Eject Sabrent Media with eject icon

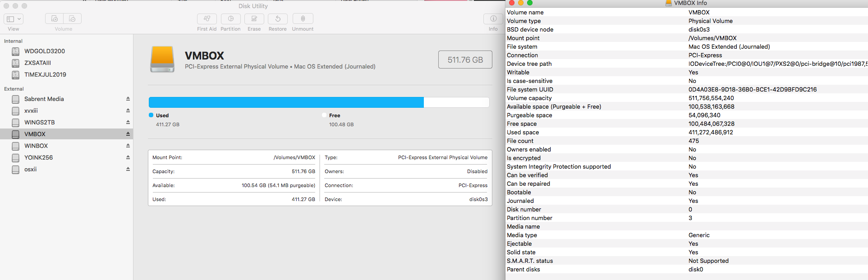tap(128, 99)
